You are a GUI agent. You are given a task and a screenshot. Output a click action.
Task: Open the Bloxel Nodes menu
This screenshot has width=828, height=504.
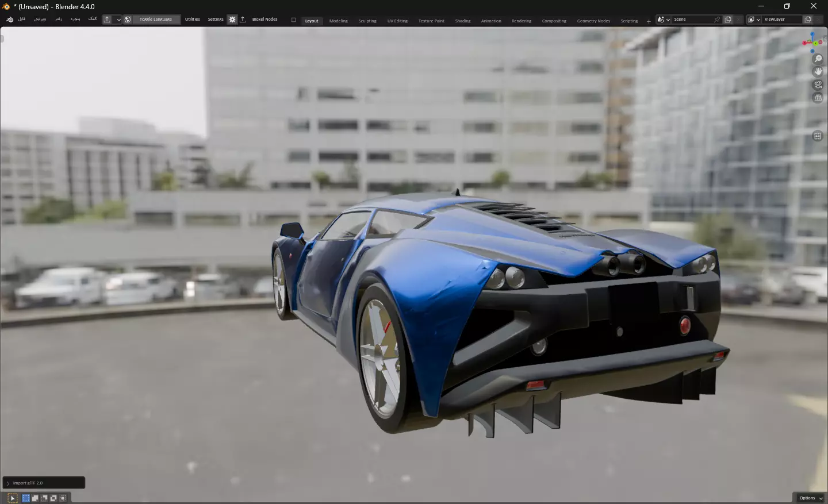click(x=265, y=20)
